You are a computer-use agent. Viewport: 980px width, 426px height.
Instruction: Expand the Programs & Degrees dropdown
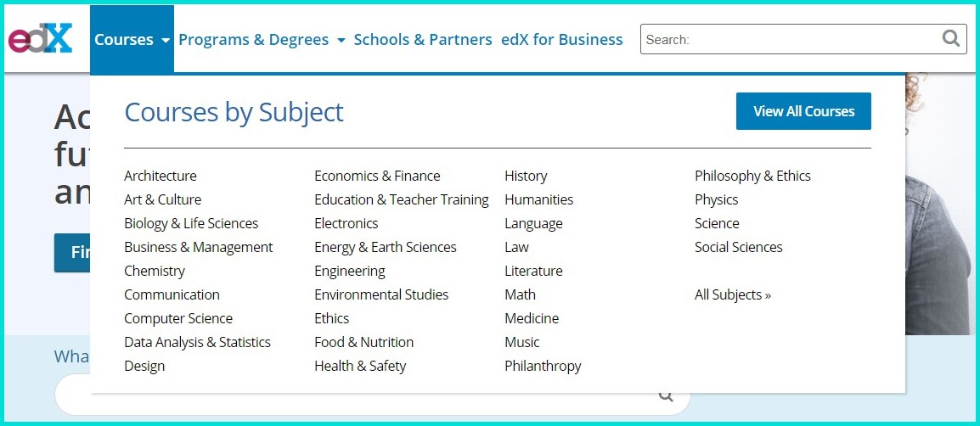point(262,39)
